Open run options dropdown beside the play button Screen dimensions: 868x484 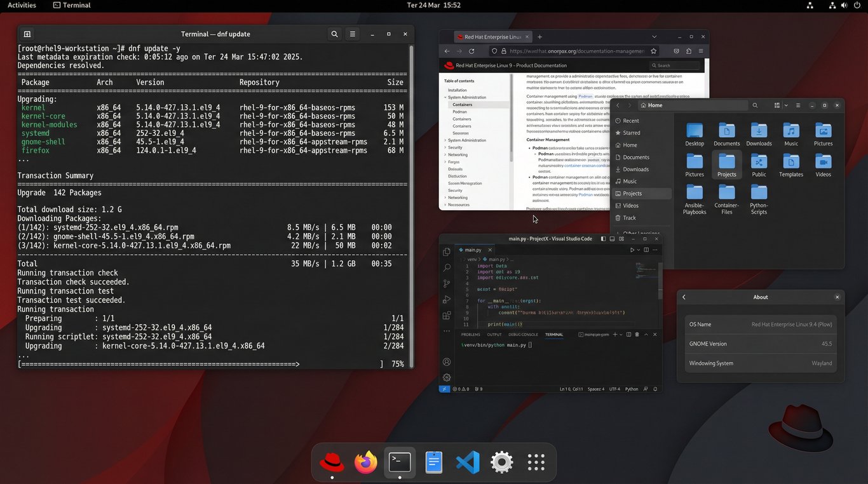pyautogui.click(x=638, y=250)
